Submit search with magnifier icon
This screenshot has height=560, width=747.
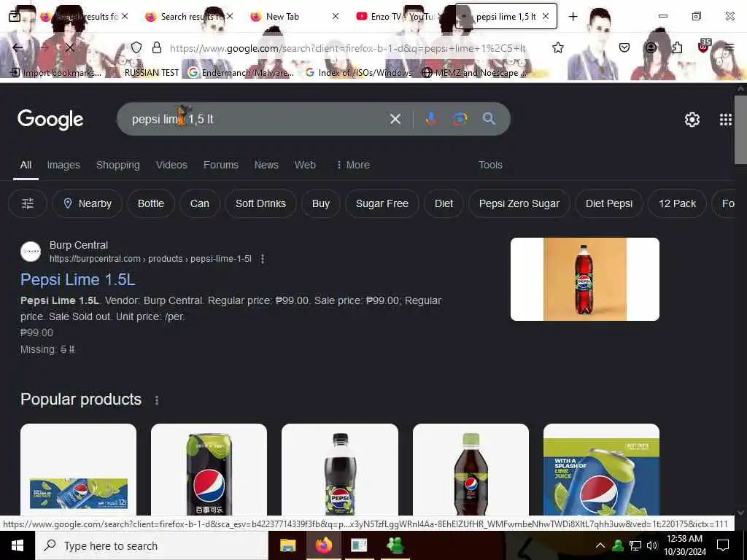point(489,119)
